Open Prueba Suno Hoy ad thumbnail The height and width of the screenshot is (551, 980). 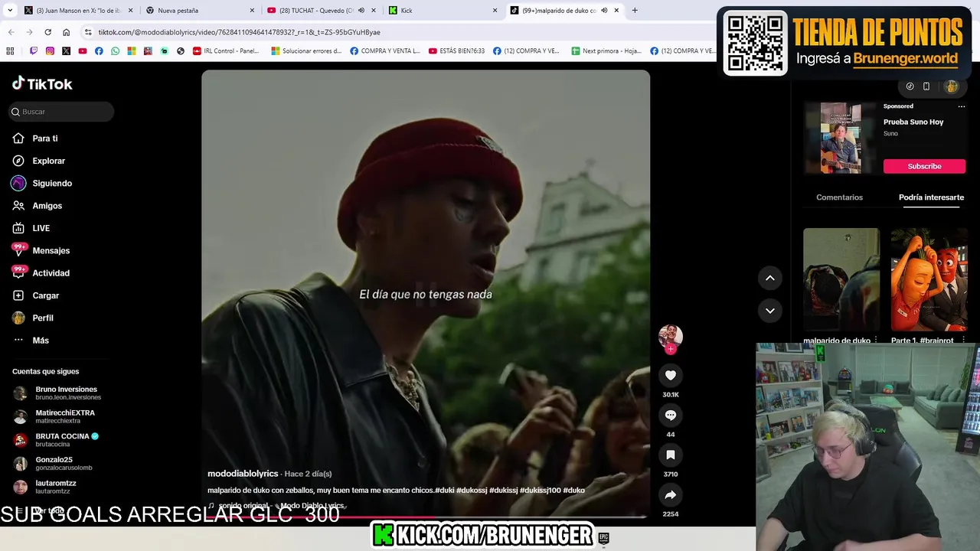(841, 138)
